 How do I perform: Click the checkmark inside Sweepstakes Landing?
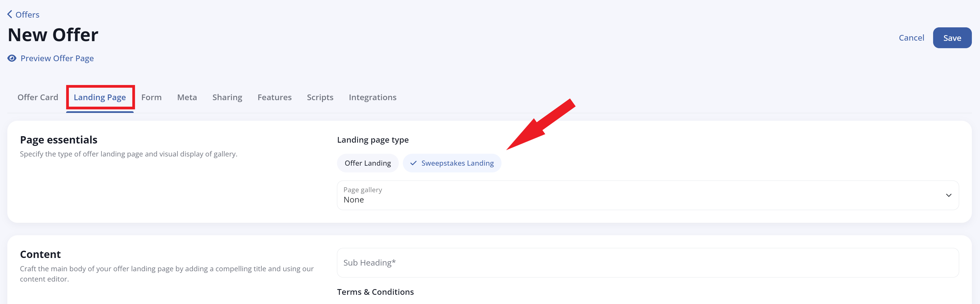(413, 163)
